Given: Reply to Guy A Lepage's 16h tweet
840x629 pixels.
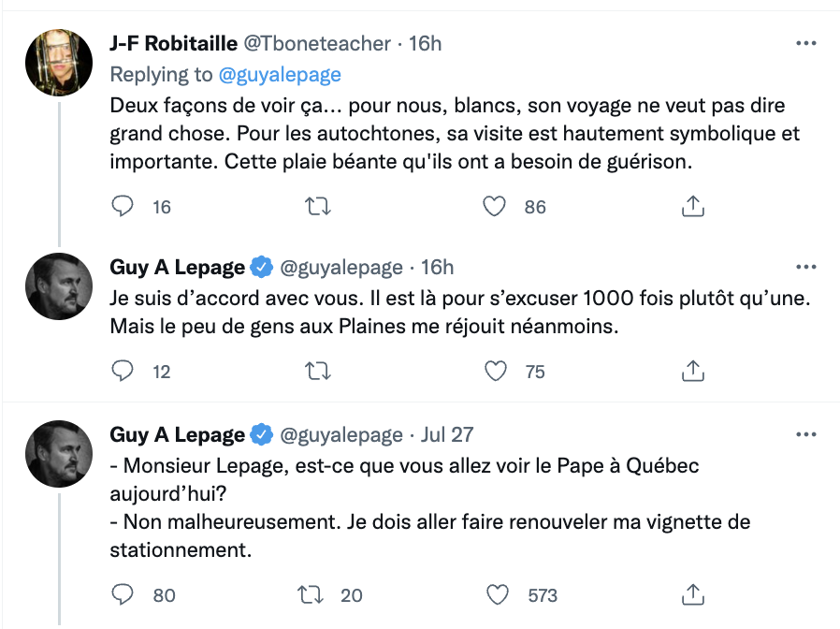Looking at the screenshot, I should 123,372.
